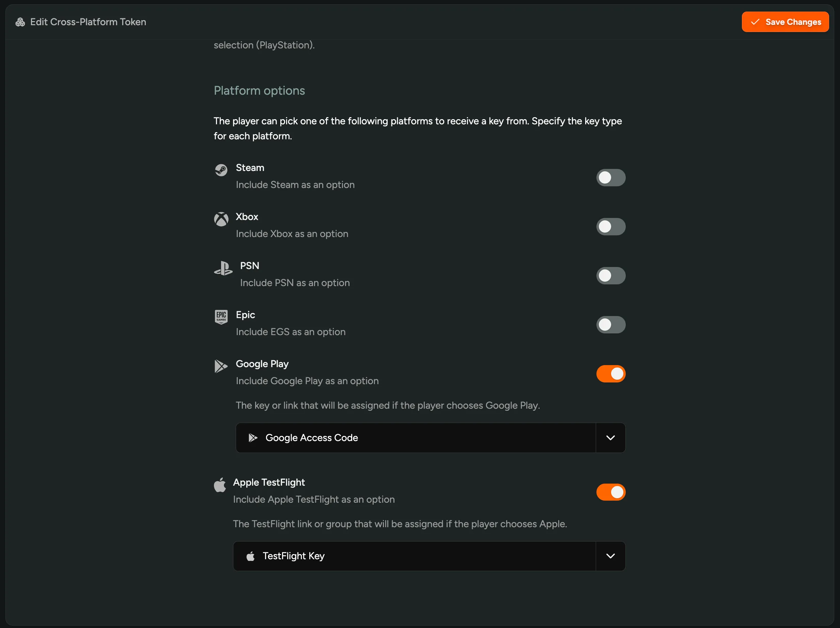Click the Include PSN as an option label
840x628 pixels.
click(x=295, y=282)
